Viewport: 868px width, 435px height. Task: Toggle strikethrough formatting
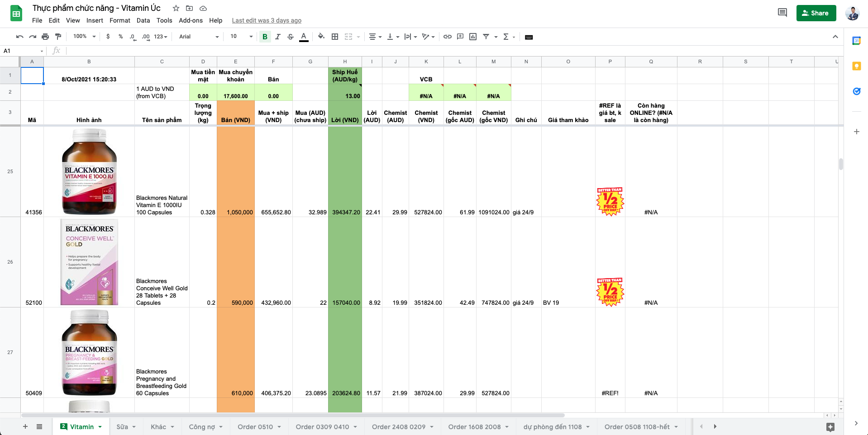291,37
